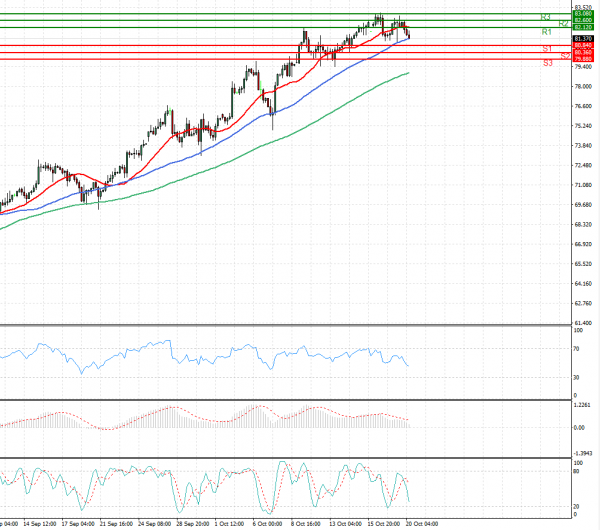Click the S3 support label

[548, 63]
